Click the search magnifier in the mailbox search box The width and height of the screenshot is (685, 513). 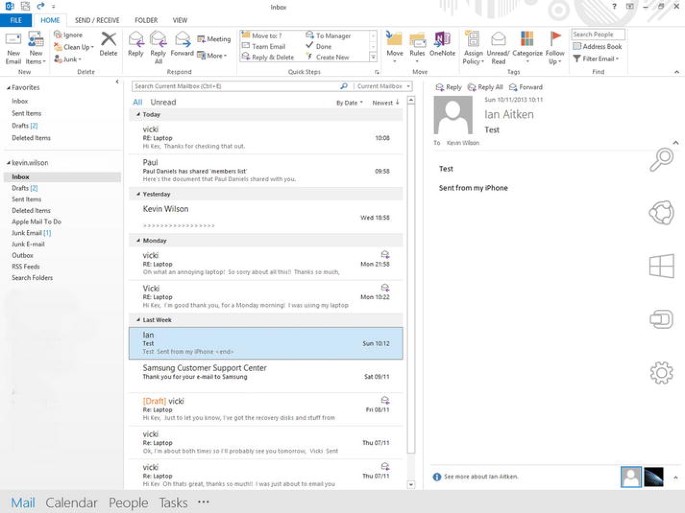click(x=344, y=86)
